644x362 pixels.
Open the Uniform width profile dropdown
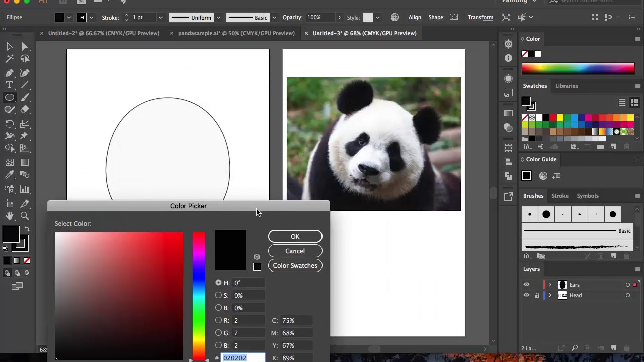click(x=218, y=18)
